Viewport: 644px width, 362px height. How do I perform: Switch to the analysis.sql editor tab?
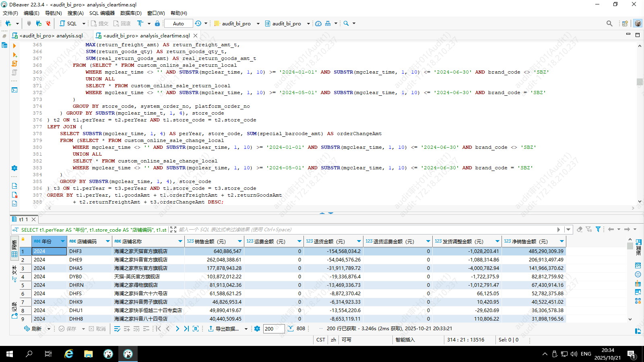pos(51,35)
